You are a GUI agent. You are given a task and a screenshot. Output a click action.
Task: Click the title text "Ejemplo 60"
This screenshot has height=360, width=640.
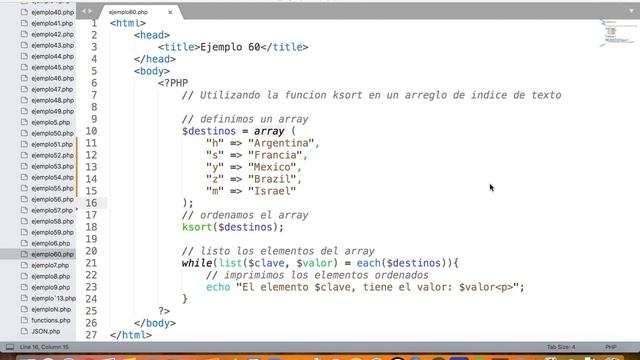(230, 47)
